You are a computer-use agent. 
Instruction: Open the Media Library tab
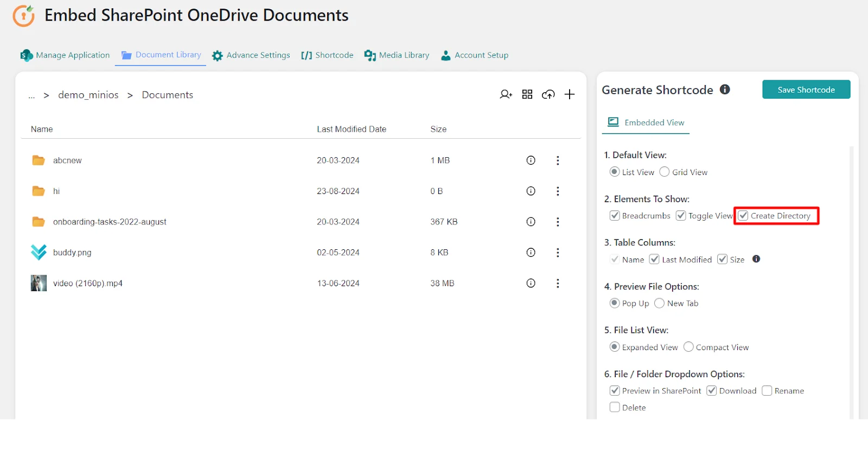point(397,55)
